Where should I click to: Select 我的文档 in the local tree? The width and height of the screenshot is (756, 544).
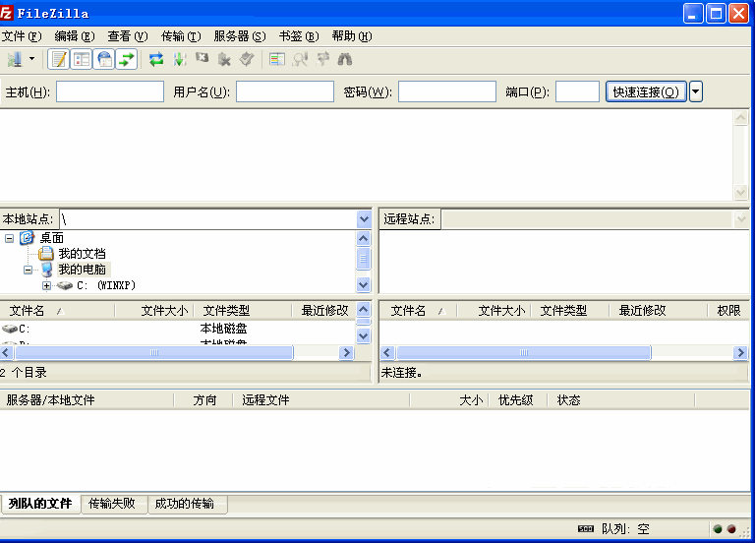tap(82, 254)
